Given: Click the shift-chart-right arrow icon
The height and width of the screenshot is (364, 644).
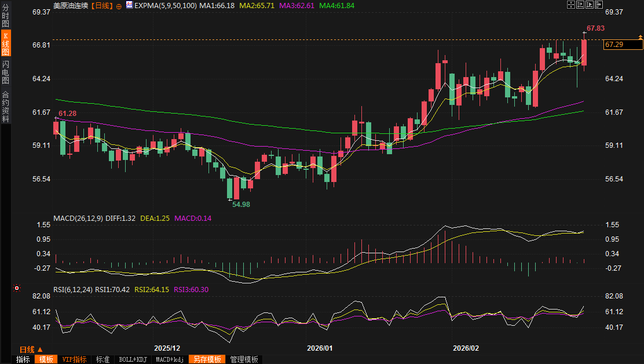Looking at the screenshot, I should point(599,5).
